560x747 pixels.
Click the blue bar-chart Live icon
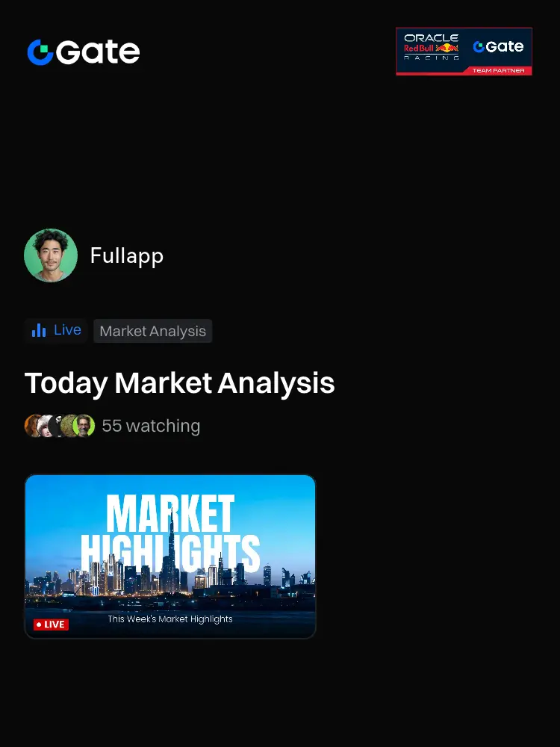point(39,330)
